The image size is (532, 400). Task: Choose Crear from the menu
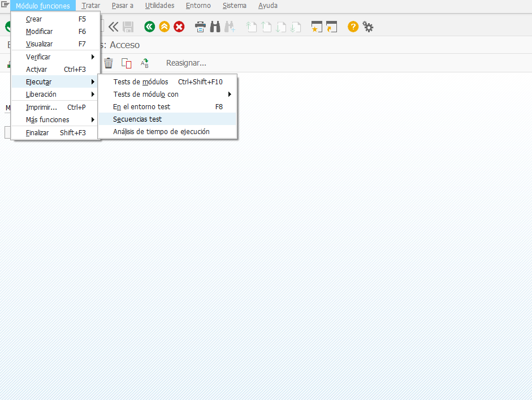[55, 19]
